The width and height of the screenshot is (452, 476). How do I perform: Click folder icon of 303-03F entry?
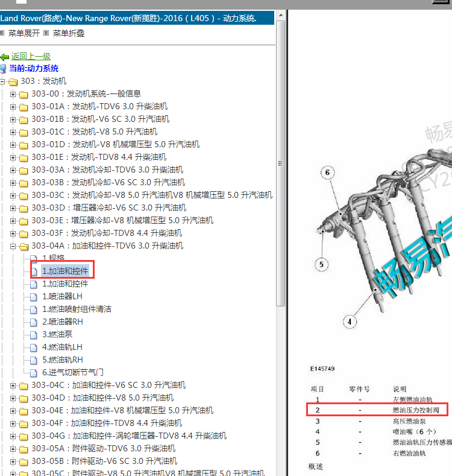[x=24, y=233]
